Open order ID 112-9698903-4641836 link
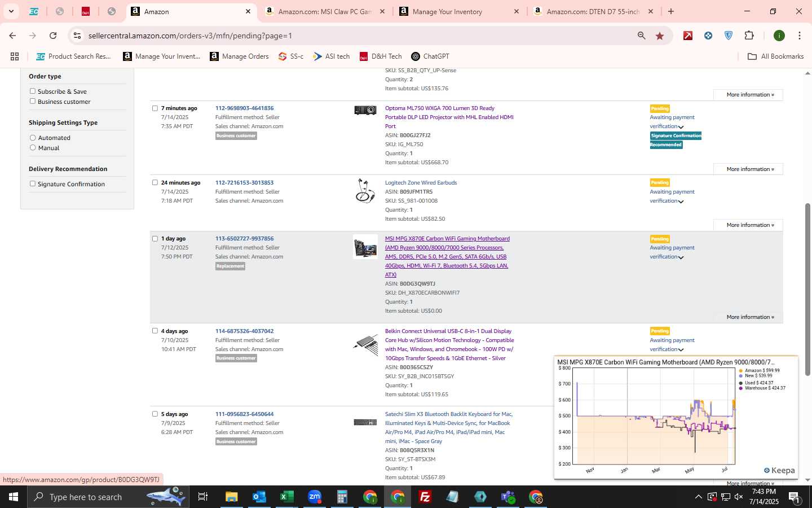Image resolution: width=812 pixels, height=508 pixels. (x=244, y=108)
